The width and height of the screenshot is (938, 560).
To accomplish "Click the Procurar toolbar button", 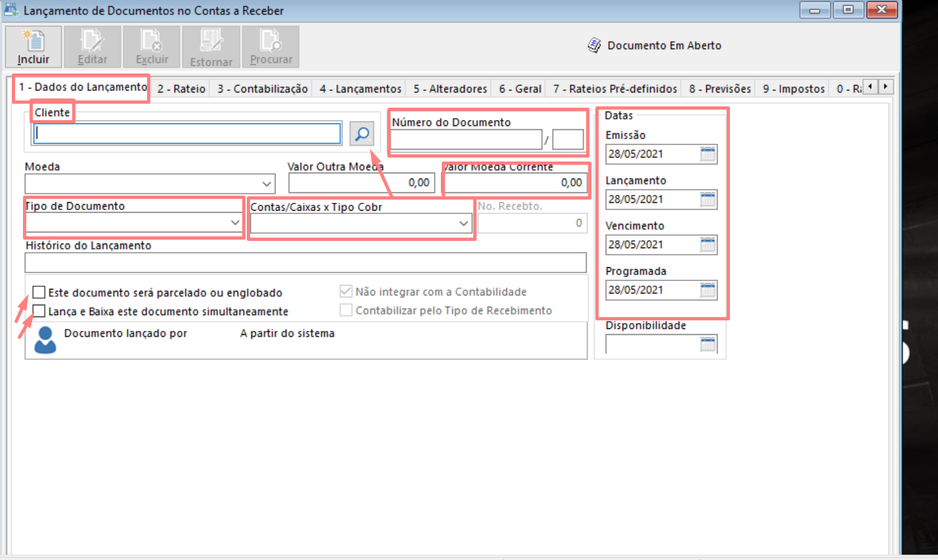I will click(x=270, y=47).
